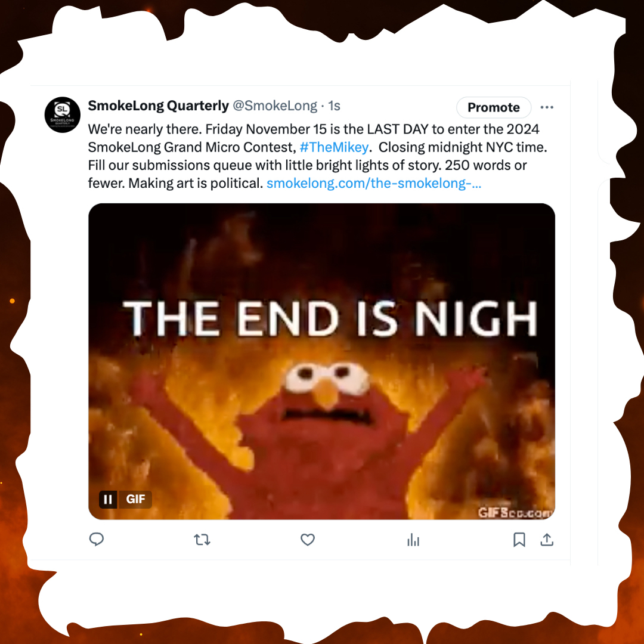Click the THE END IS NIGH caption

click(330, 318)
